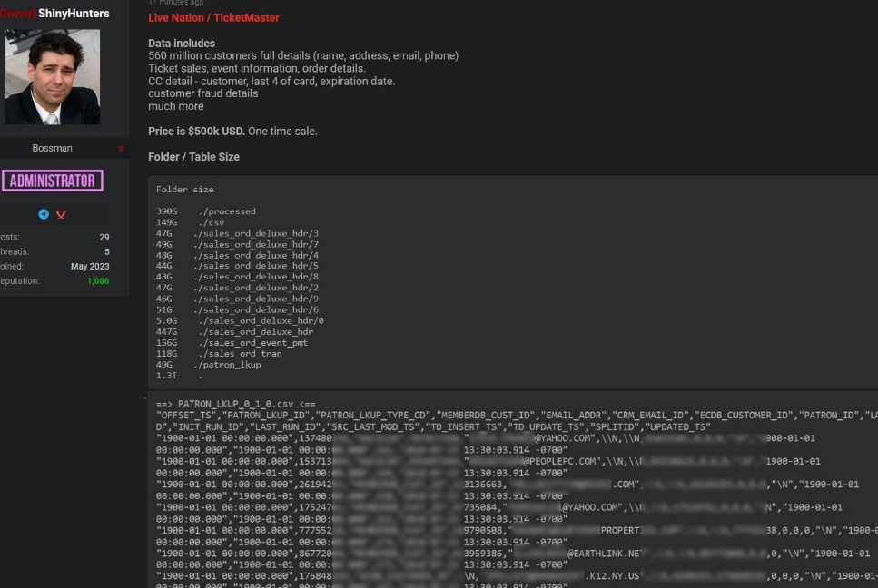
Task: Select the 1.3T total size row
Action: point(179,376)
